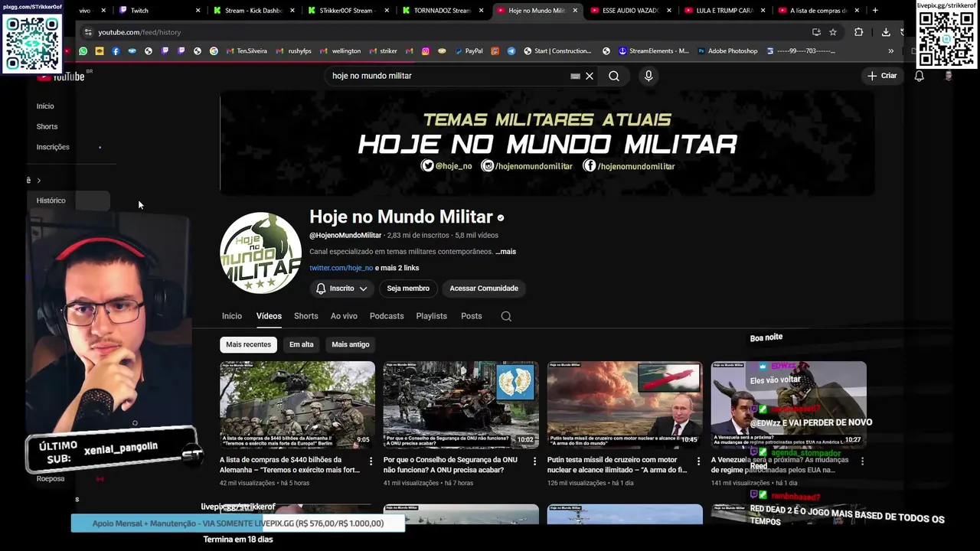The image size is (980, 551).
Task: Open the Instagram bookmark icon
Action: (426, 51)
